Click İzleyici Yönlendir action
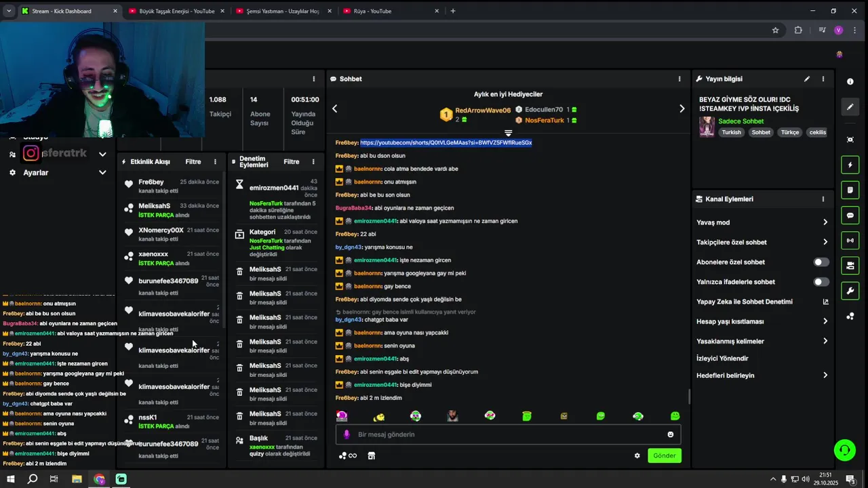 click(722, 358)
